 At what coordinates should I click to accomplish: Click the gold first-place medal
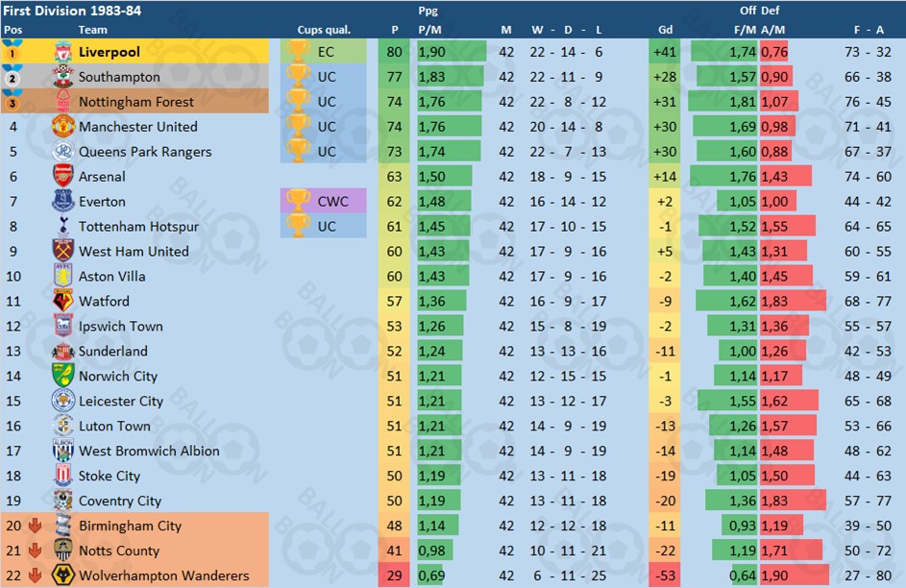pos(12,51)
